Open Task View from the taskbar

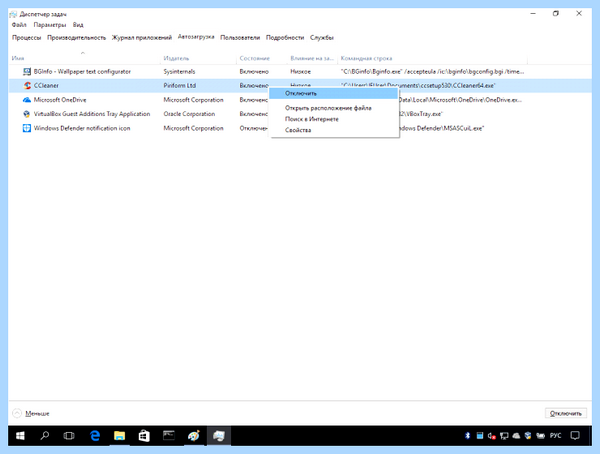pyautogui.click(x=69, y=436)
